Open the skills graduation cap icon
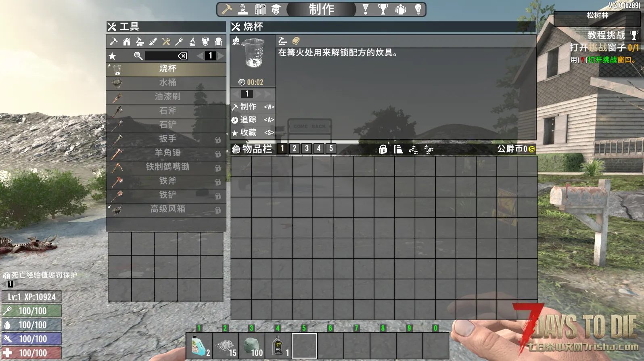Image resolution: width=644 pixels, height=361 pixels. (276, 9)
